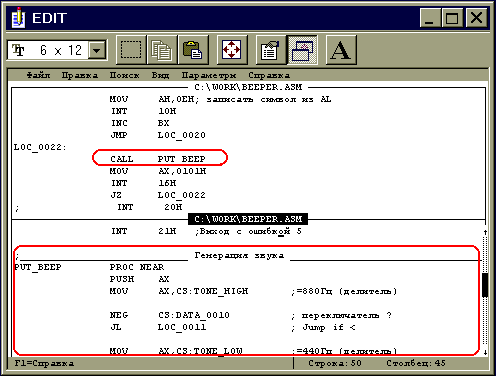Click the JMP LOC_0020 code line
The height and width of the screenshot is (376, 496).
(x=158, y=135)
